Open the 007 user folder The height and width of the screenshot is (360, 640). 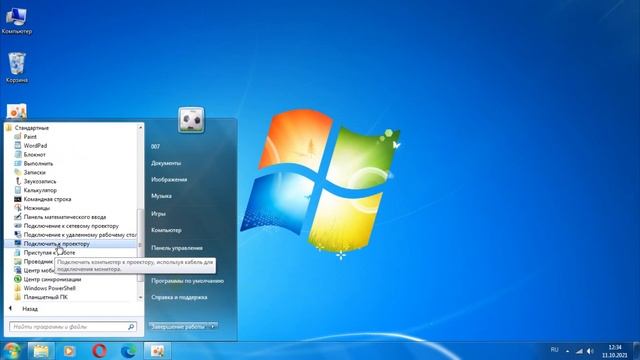coord(156,147)
